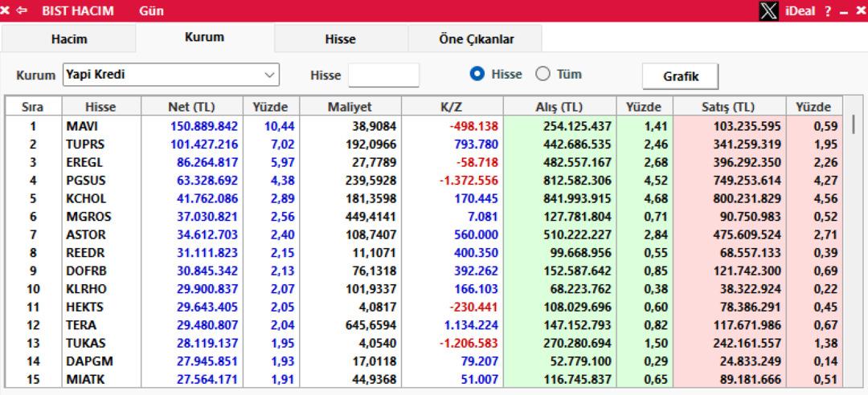868x395 pixels.
Task: Click the vertical scrollbar thumb of the table
Action: (853, 124)
